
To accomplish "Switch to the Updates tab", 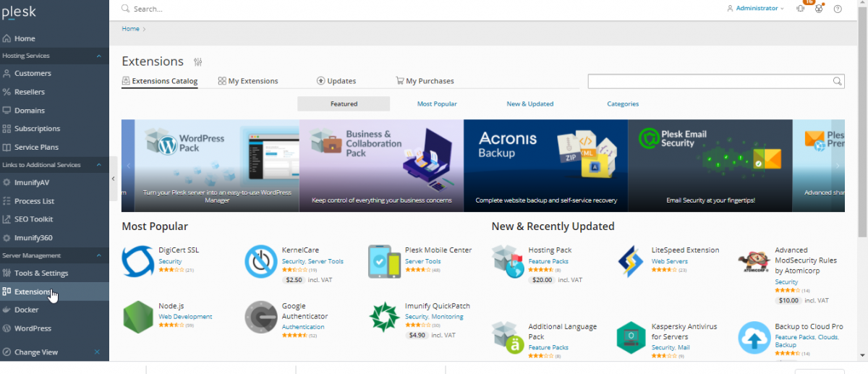I will click(336, 81).
